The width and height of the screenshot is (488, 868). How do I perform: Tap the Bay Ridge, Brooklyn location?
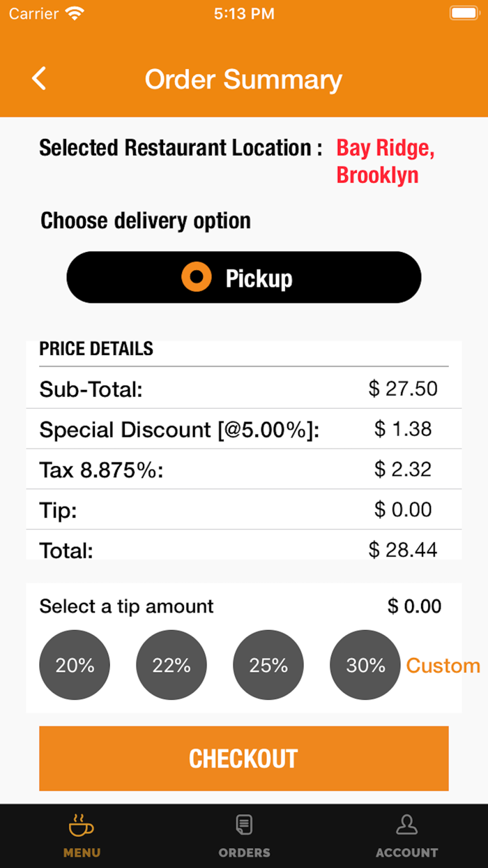click(386, 161)
